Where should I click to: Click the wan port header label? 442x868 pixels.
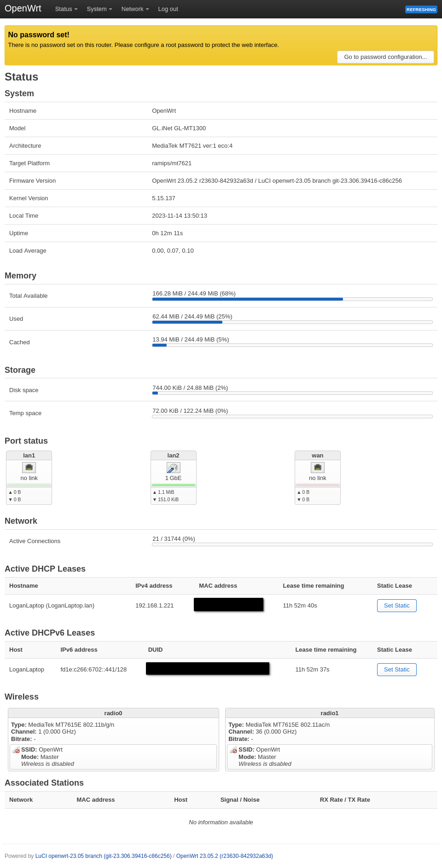click(318, 456)
